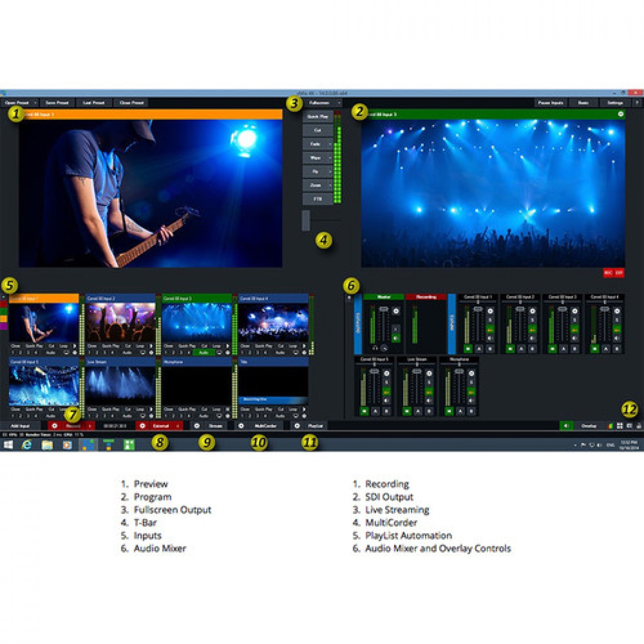The height and width of the screenshot is (644, 644).
Task: Open the Settings button at the top right
Action: tap(615, 103)
